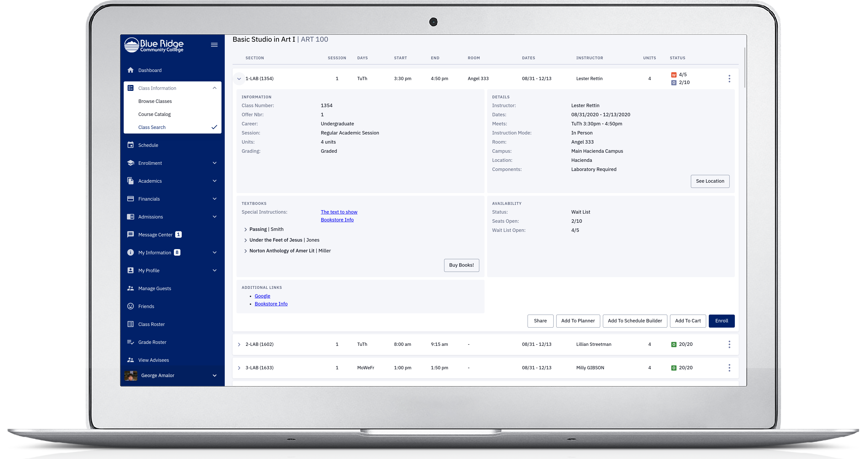Click Add To Schedule Builder button
This screenshot has height=459, width=868.
point(635,321)
